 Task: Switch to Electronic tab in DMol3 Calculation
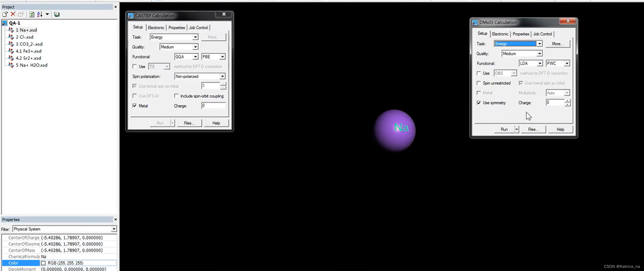500,34
